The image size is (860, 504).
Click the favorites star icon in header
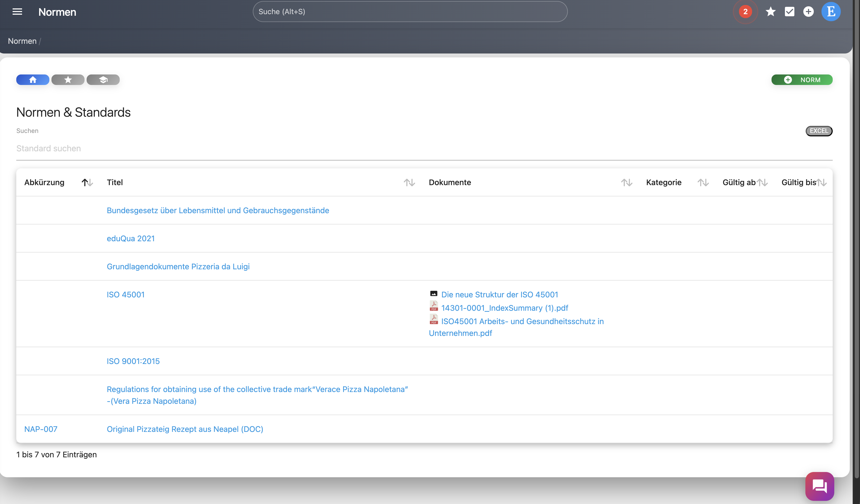pos(770,12)
